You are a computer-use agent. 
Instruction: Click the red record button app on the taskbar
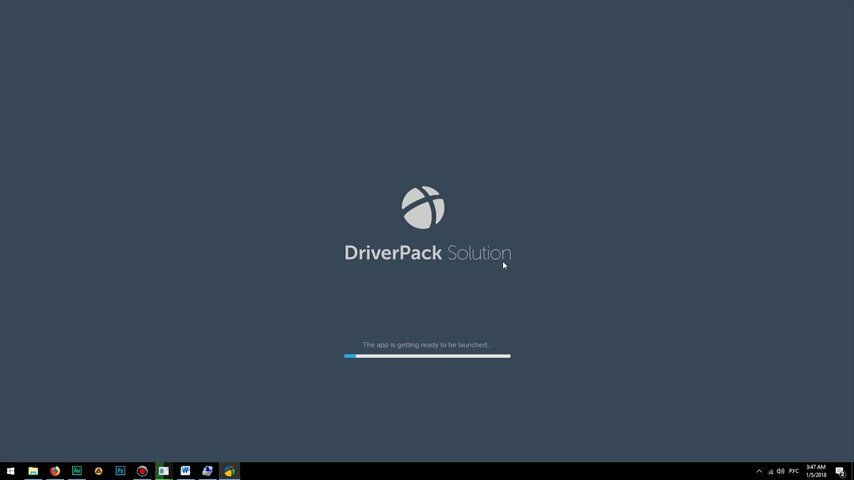142,471
